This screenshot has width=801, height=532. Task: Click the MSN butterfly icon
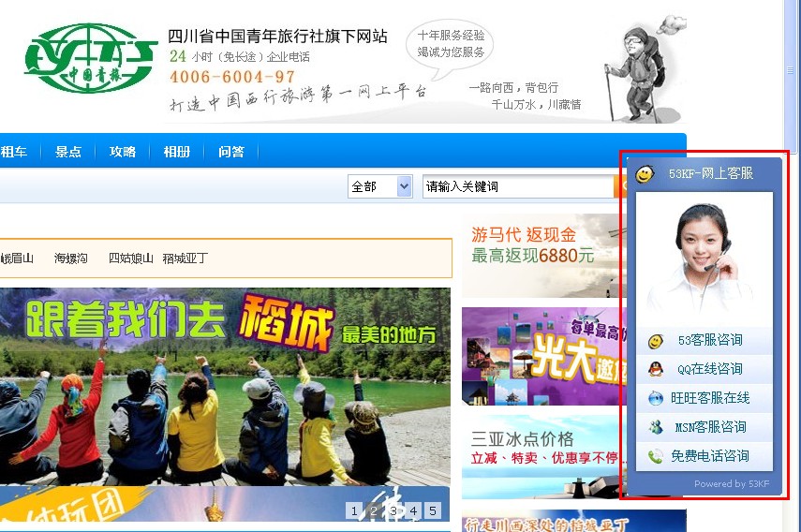(656, 428)
